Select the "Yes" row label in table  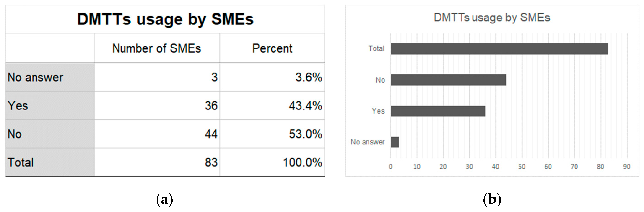click(18, 106)
